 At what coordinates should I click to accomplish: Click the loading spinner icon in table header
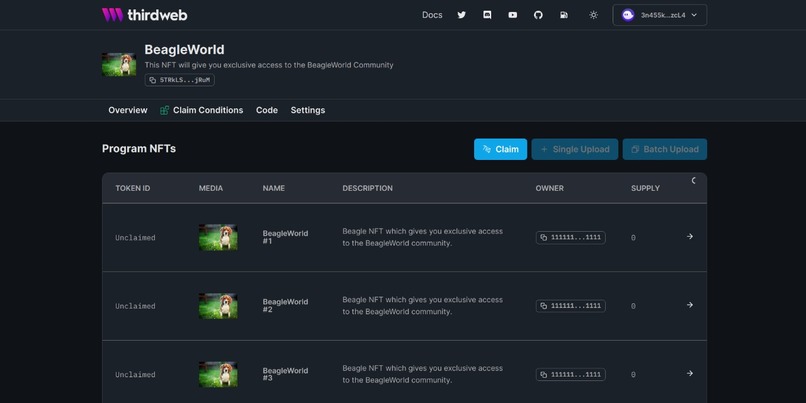694,180
